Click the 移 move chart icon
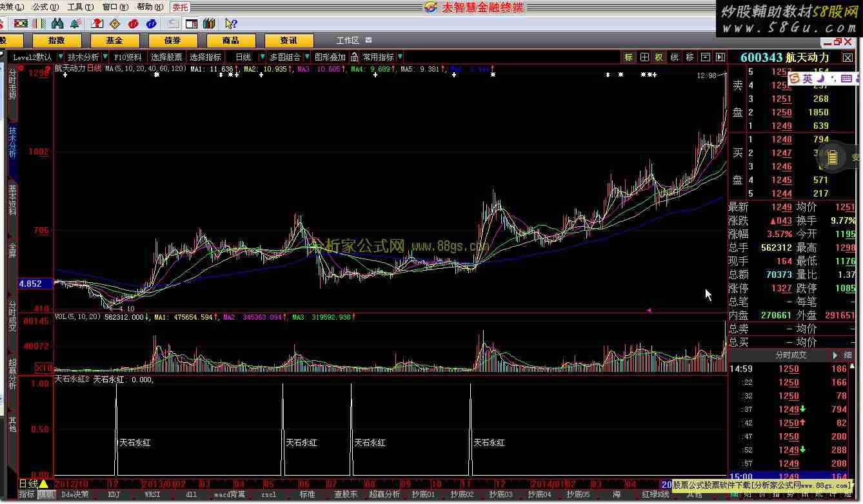863x504 pixels. (x=689, y=57)
